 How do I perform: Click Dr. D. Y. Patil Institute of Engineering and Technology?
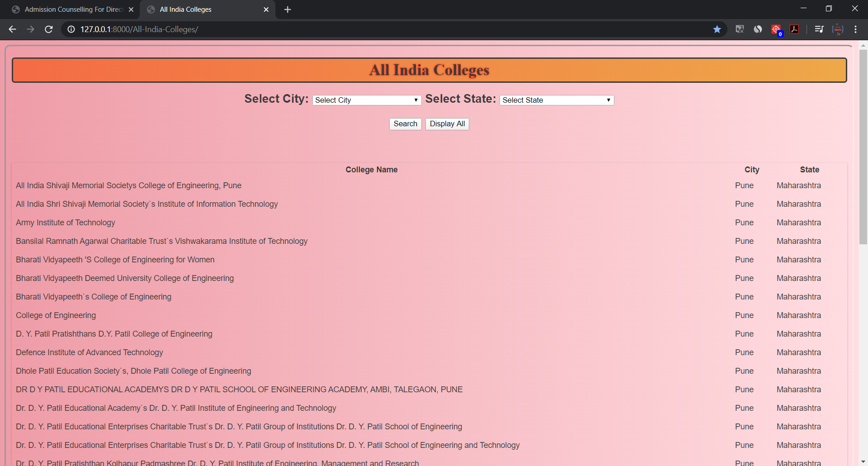[176, 408]
